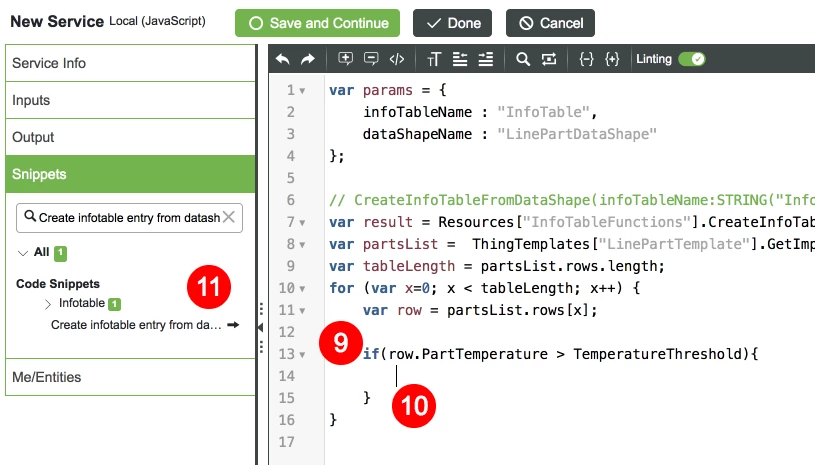Screen dimensions: 815x465
Task: Fold code at line 11
Action: [x=303, y=311]
